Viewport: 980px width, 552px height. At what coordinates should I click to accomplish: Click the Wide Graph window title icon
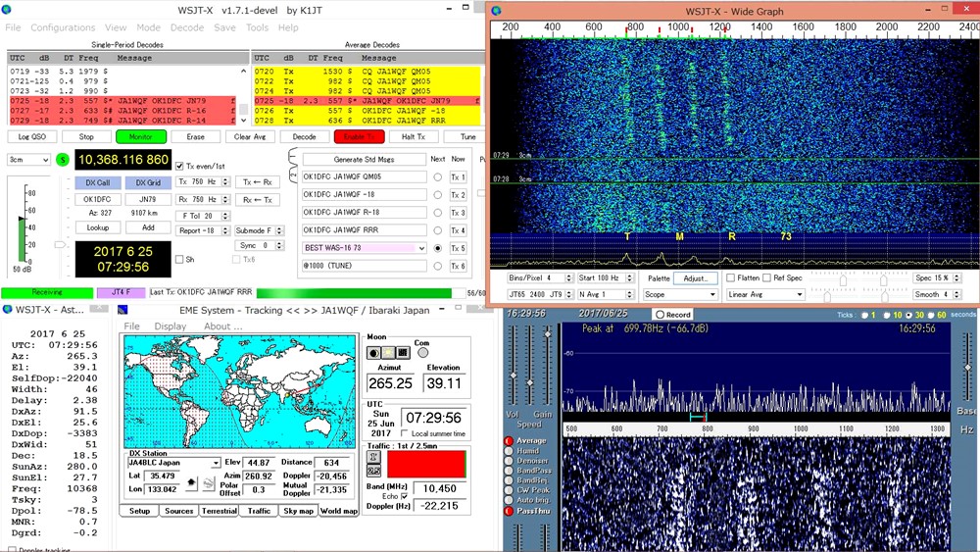496,11
